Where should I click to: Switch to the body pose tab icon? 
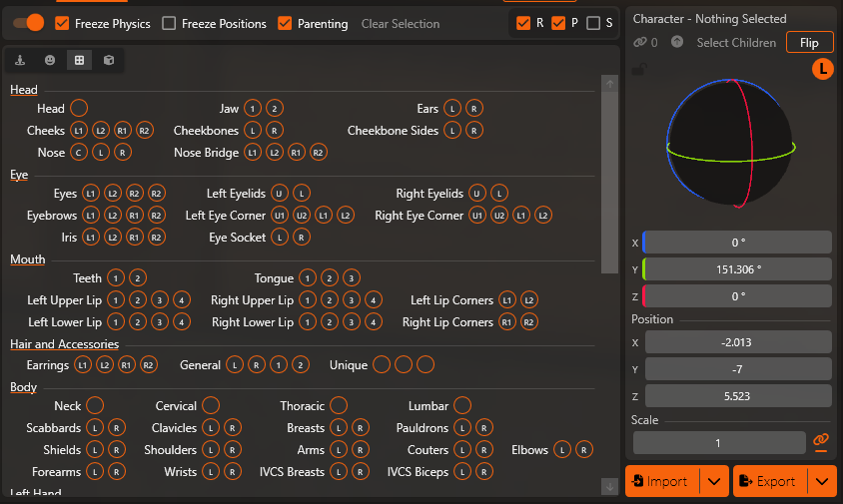pos(20,60)
